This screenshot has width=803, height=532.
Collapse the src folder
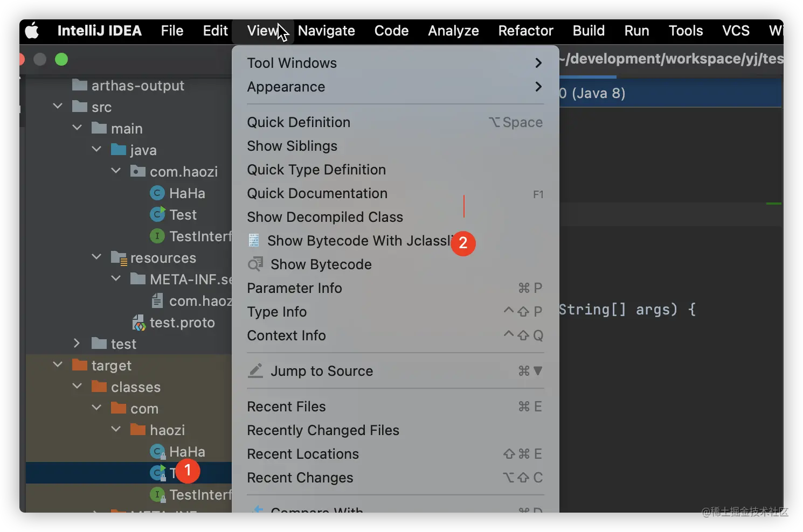pos(58,106)
